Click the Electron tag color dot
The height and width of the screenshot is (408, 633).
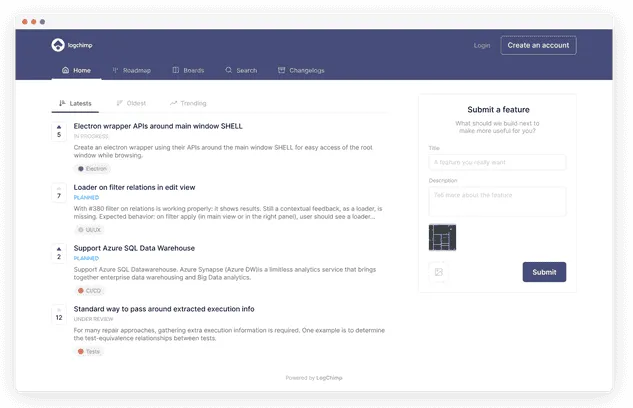[x=81, y=169]
